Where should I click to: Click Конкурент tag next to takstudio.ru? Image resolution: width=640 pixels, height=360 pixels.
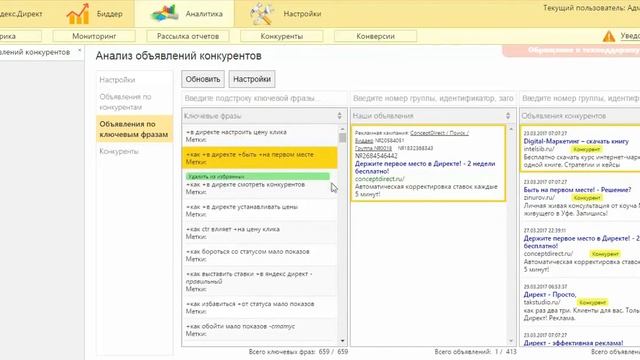(x=592, y=302)
